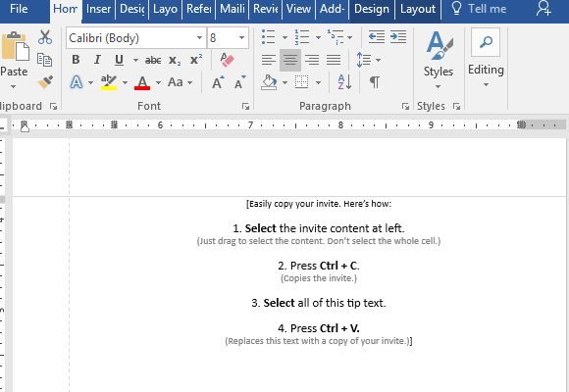Open the font size dropdown arrow
The height and width of the screenshot is (392, 569).
[241, 37]
